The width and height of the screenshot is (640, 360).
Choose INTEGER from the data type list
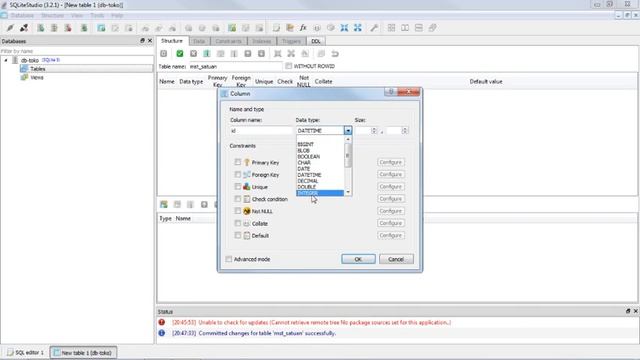[x=320, y=193]
